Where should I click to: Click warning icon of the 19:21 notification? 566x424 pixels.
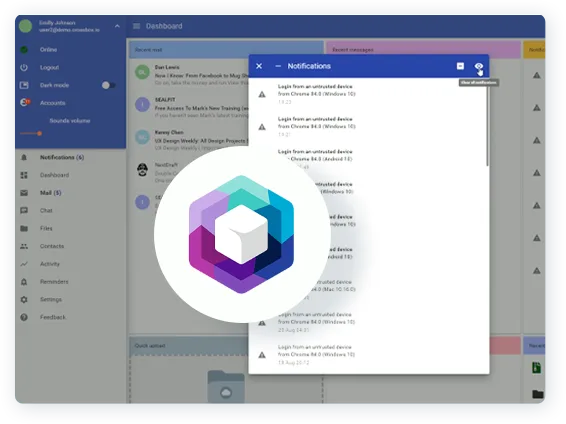tap(262, 127)
